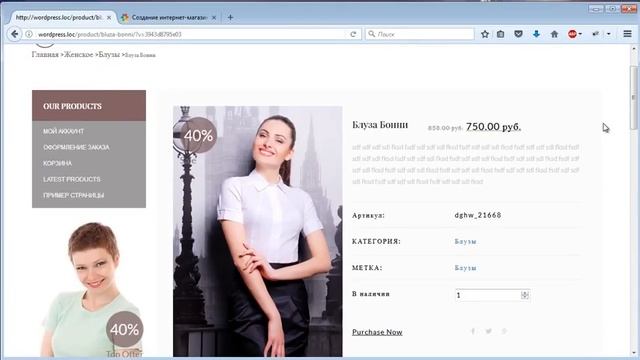The height and width of the screenshot is (360, 640).
Task: Click the crossed-out 850.00 руб. old price
Action: (x=445, y=128)
